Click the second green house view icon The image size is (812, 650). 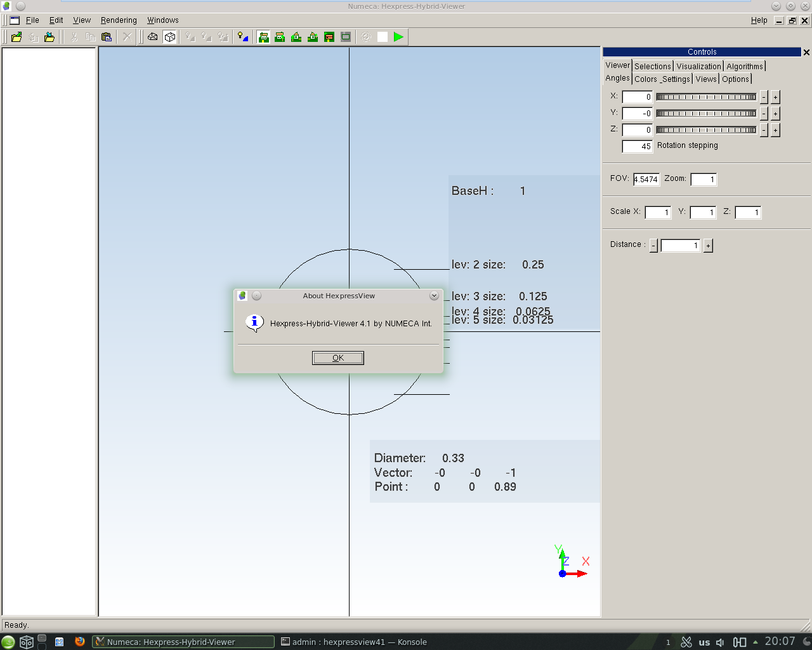coord(280,37)
